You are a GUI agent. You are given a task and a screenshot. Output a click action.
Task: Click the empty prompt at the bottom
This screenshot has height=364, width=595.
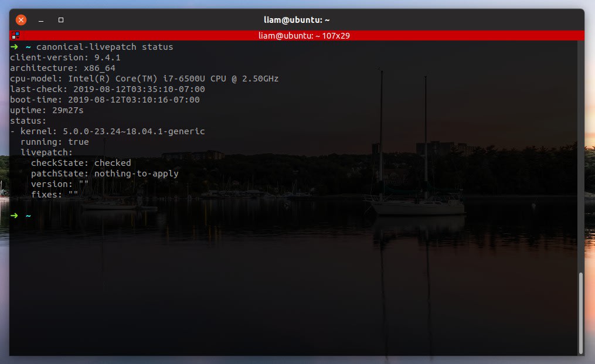(21, 216)
